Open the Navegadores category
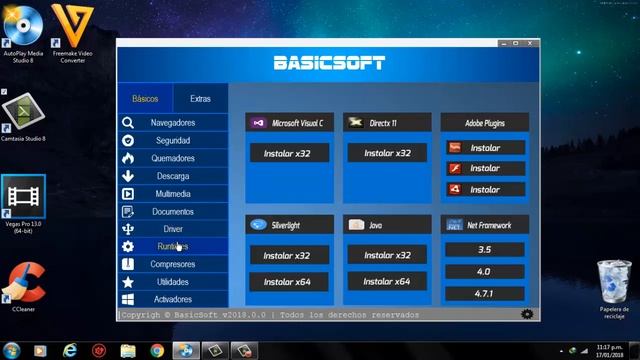Viewport: 640px width, 360px height. click(x=173, y=122)
